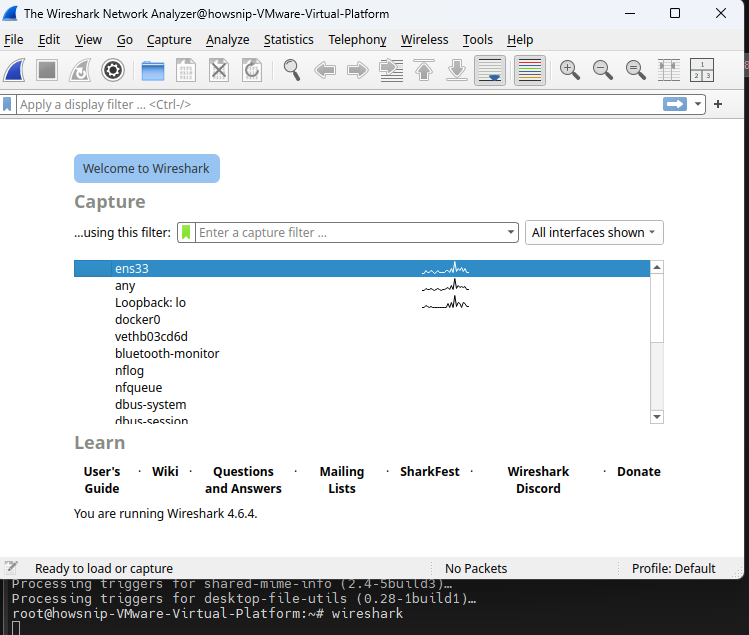Open All interfaces shown dropdown

[x=594, y=232]
